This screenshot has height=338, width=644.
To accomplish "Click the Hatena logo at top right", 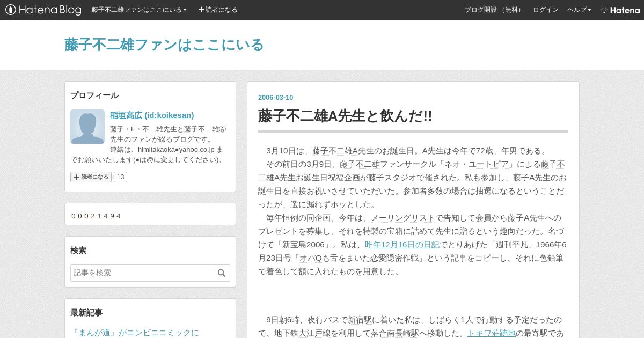I will coord(620,10).
